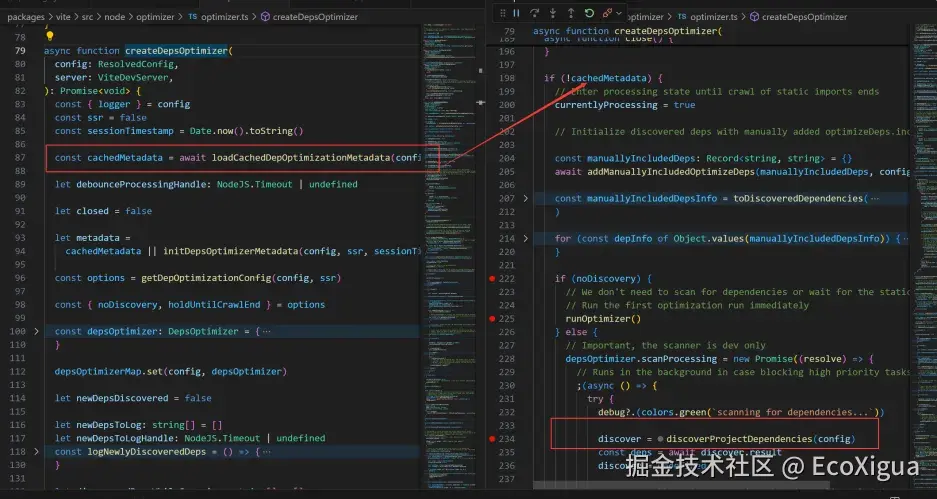Click 'debounceProcessingHandle' on line 89
This screenshot has width=937, height=499.
click(x=141, y=184)
